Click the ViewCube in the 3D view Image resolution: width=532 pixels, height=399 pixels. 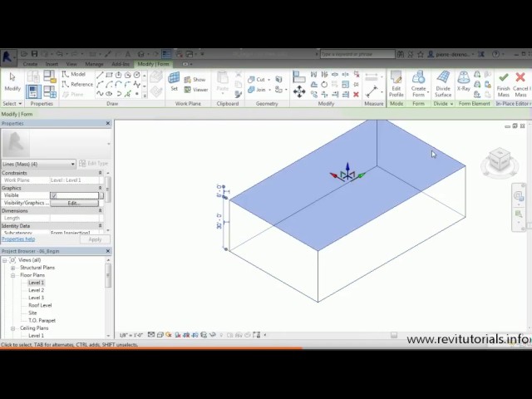pyautogui.click(x=500, y=160)
